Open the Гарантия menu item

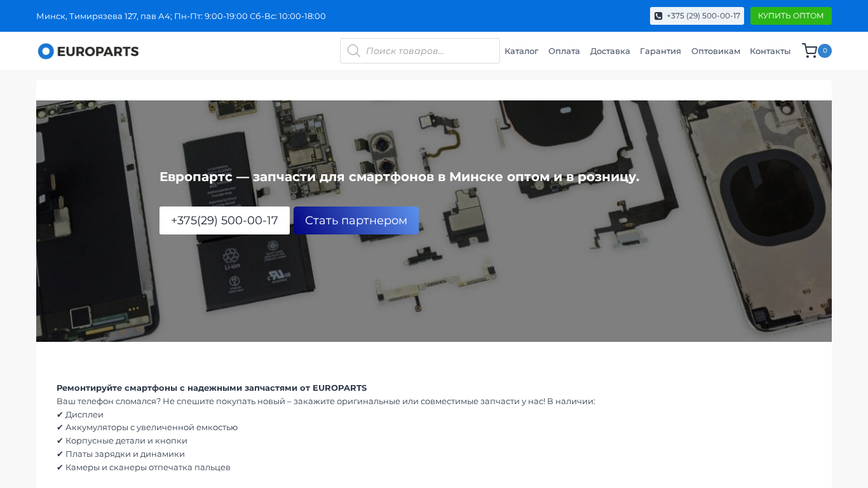tap(660, 51)
